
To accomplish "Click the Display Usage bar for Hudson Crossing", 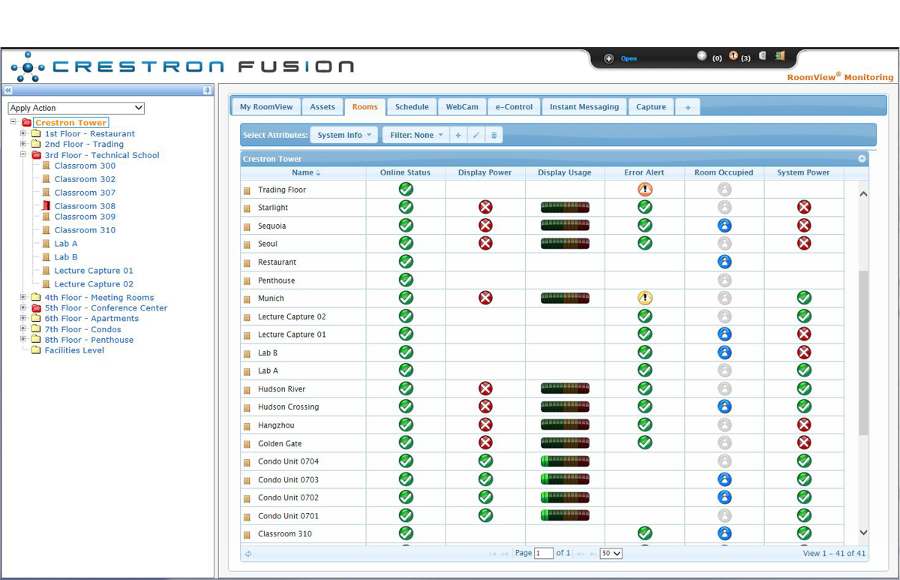I will (x=565, y=407).
